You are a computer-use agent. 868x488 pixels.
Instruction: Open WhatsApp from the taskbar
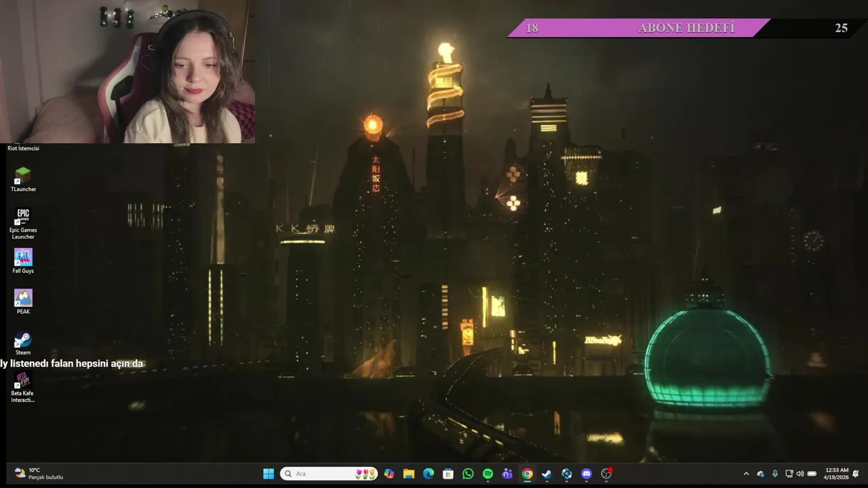pos(468,474)
